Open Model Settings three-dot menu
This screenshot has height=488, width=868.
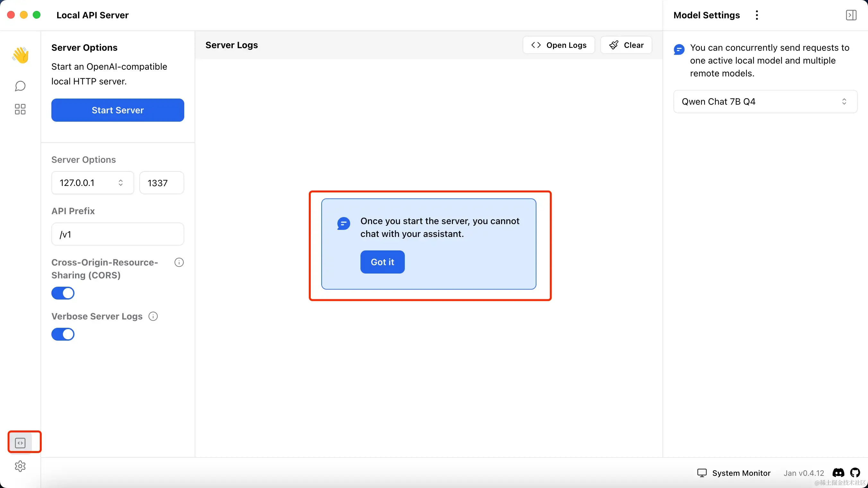point(757,15)
